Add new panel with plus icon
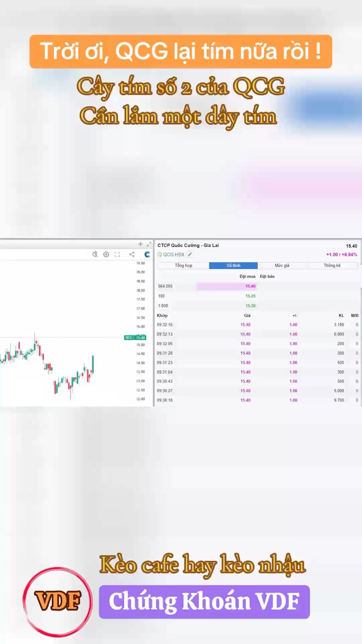362x644 pixels. tap(140, 244)
